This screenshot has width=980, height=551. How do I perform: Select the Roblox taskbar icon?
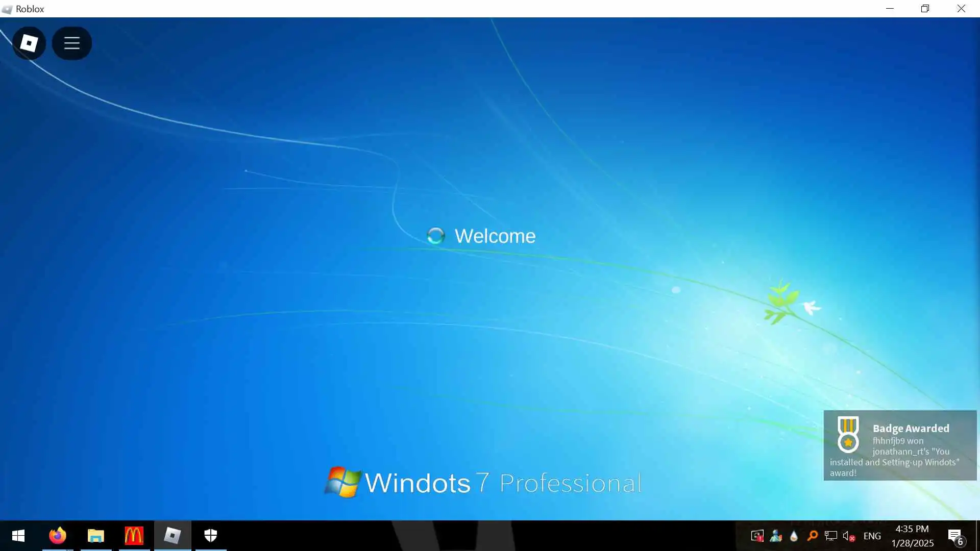click(173, 536)
